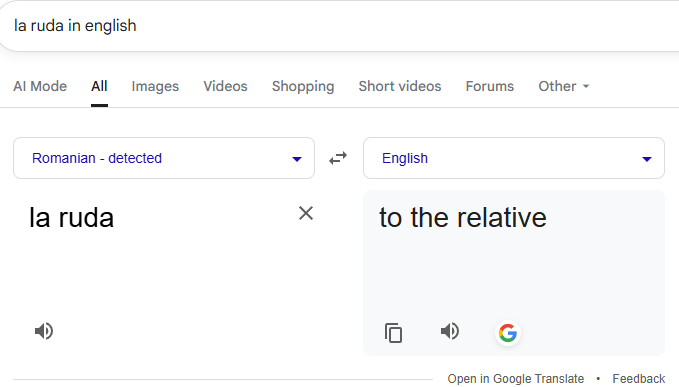The width and height of the screenshot is (679, 387).
Task: Open the Videos results tab
Action: pos(226,86)
